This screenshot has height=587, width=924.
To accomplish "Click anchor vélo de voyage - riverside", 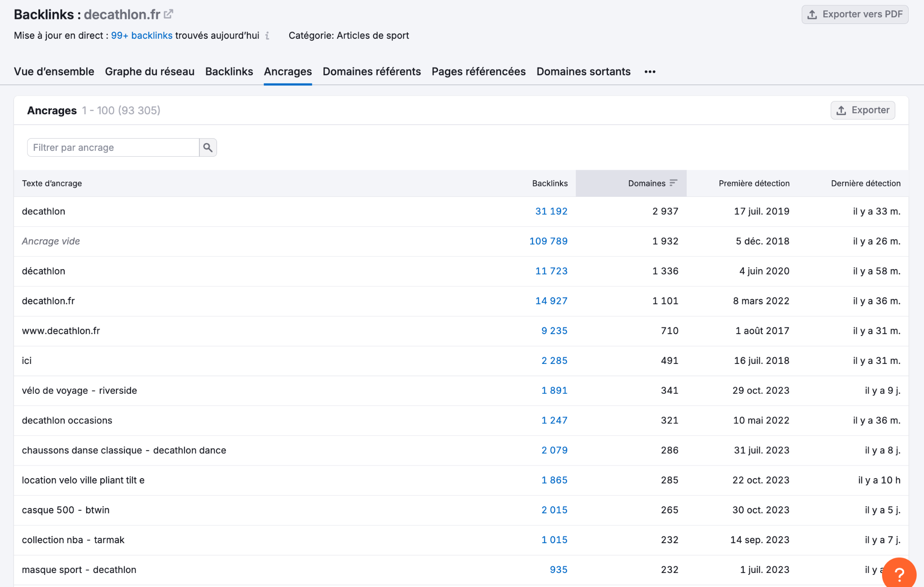I will pyautogui.click(x=79, y=390).
